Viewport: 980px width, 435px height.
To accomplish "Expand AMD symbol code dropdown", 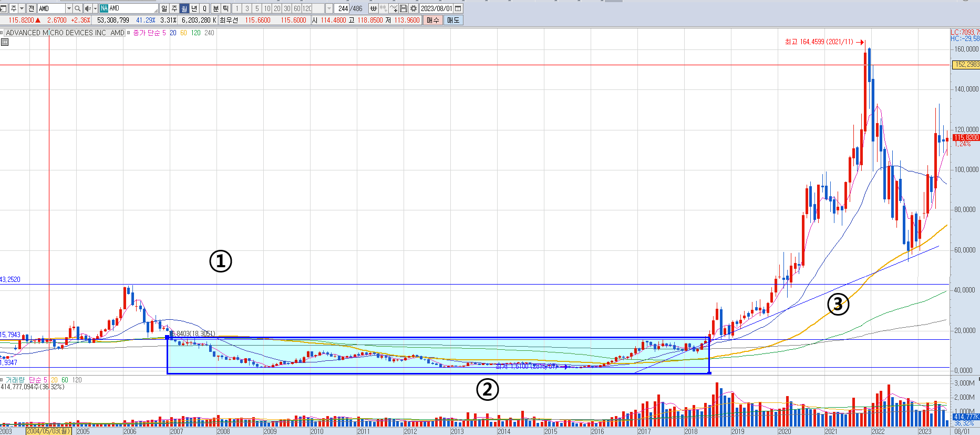I will click(x=69, y=8).
